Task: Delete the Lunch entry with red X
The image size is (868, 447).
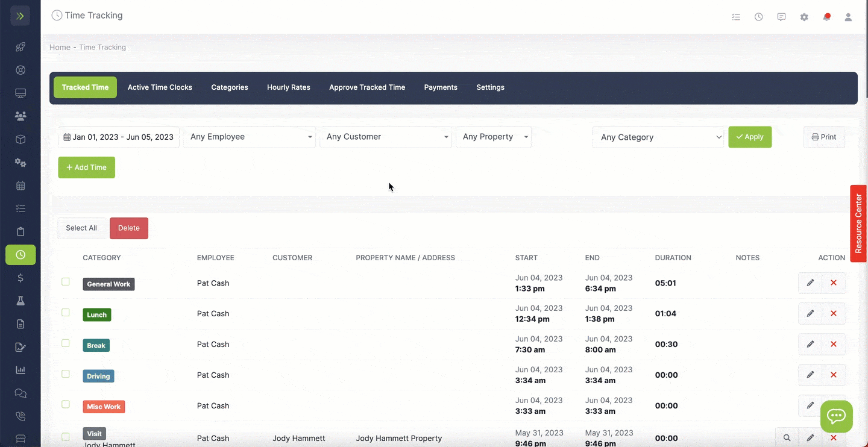Action: point(834,314)
